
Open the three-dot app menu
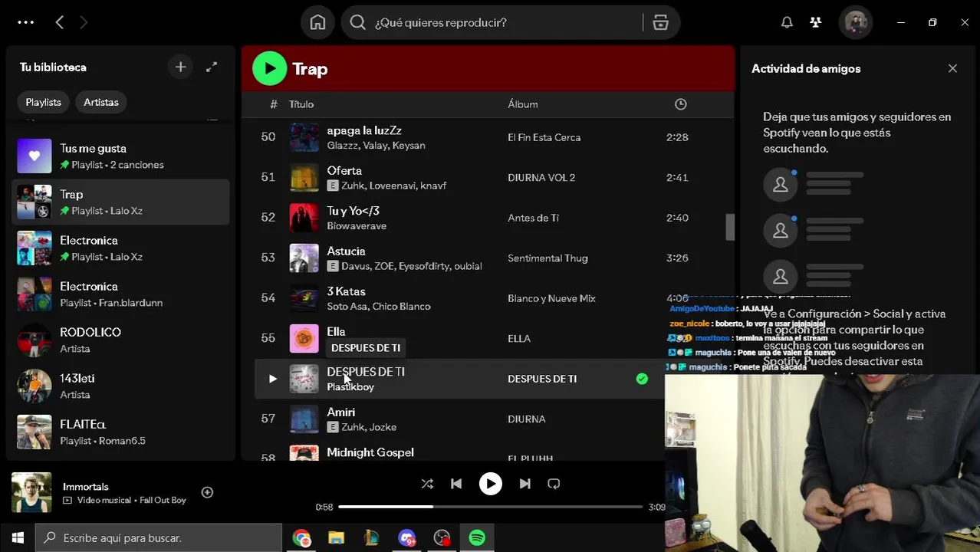pyautogui.click(x=25, y=22)
